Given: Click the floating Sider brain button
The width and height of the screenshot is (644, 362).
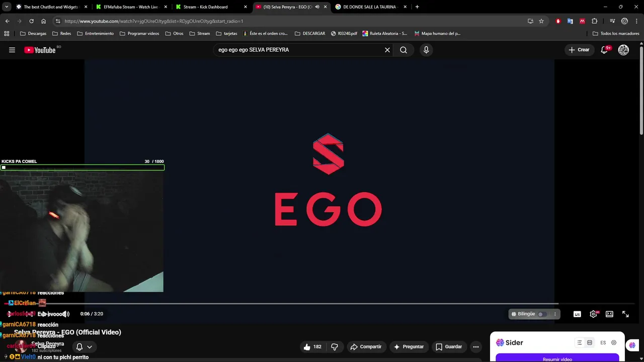Looking at the screenshot, I should click(x=632, y=345).
